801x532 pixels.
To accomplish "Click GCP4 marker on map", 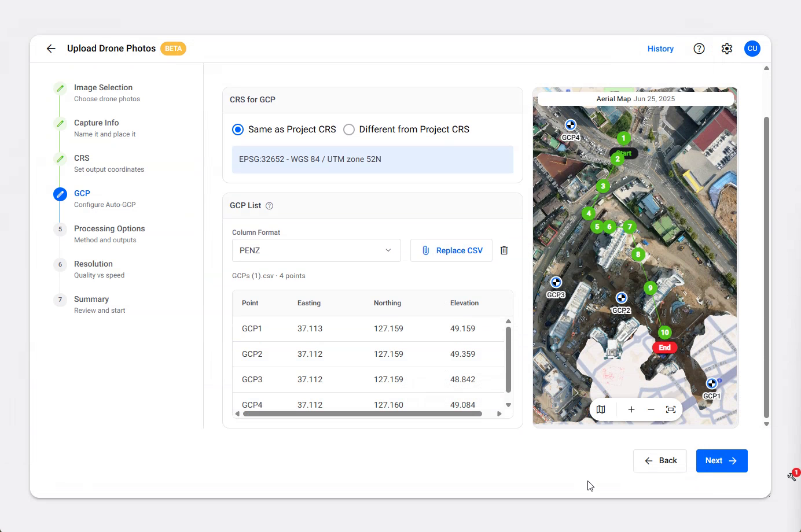I will click(x=571, y=125).
